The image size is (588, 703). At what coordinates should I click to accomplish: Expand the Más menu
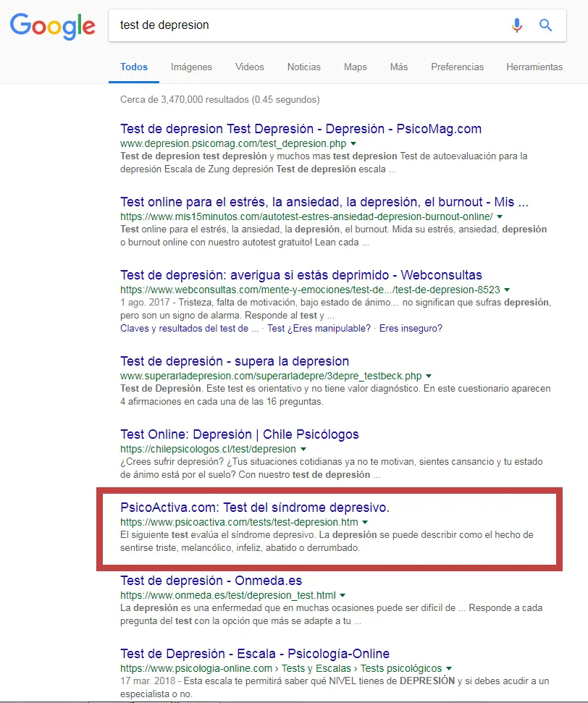399,67
